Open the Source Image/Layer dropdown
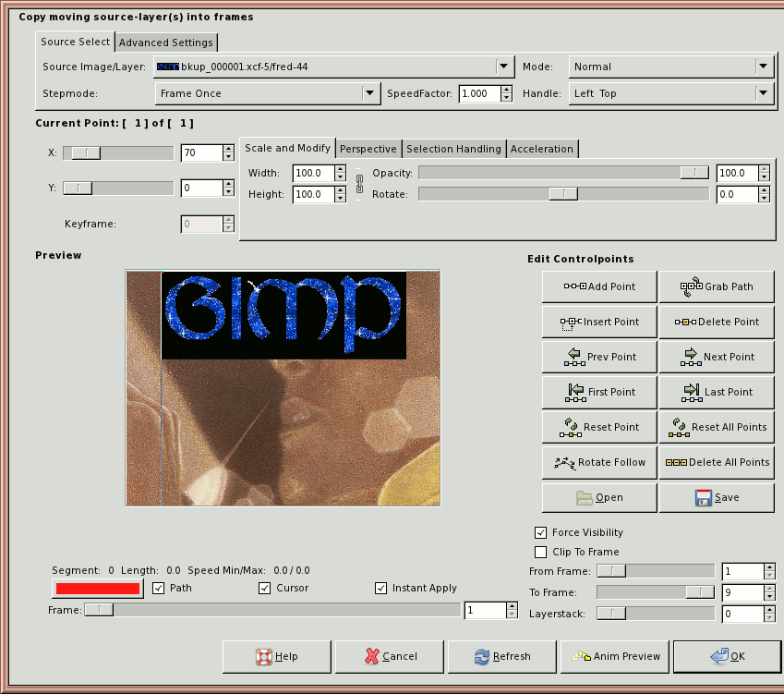The image size is (784, 694). (333, 67)
